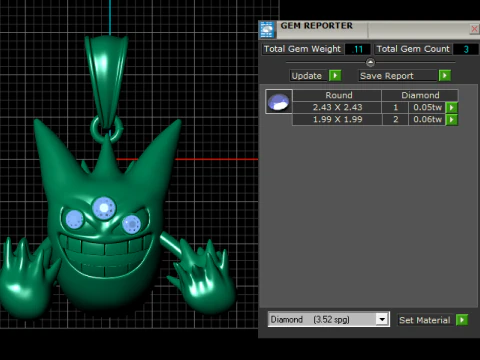Click the Total Gem Weight value field
480x360 pixels.
(x=358, y=49)
